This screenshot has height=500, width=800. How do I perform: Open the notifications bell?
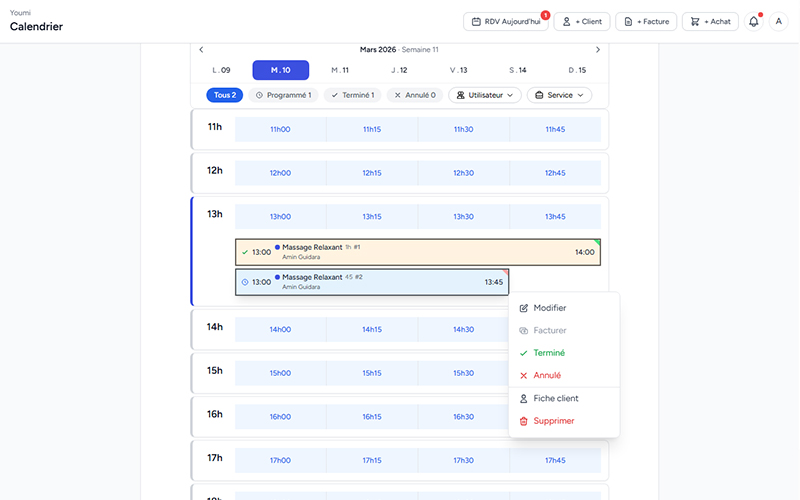coord(754,21)
